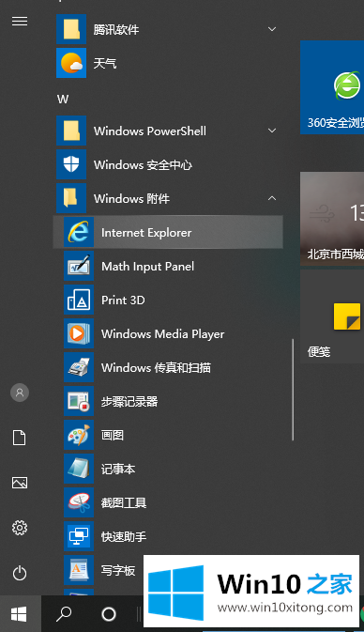Image resolution: width=364 pixels, height=632 pixels.
Task: Open Pictures from the sidebar
Action: (20, 483)
